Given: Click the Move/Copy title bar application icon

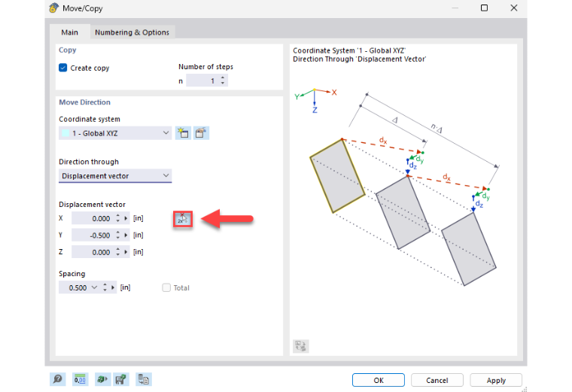Looking at the screenshot, I should pos(53,8).
